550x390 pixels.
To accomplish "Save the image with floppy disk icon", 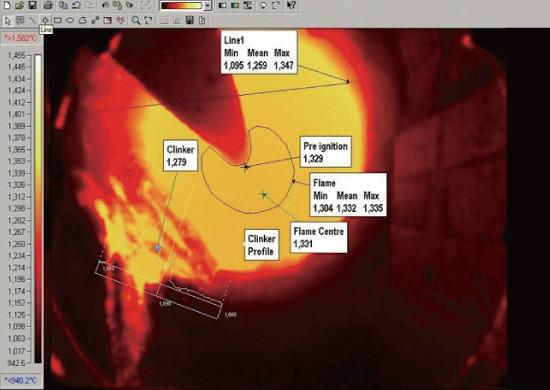I will tap(32, 5).
